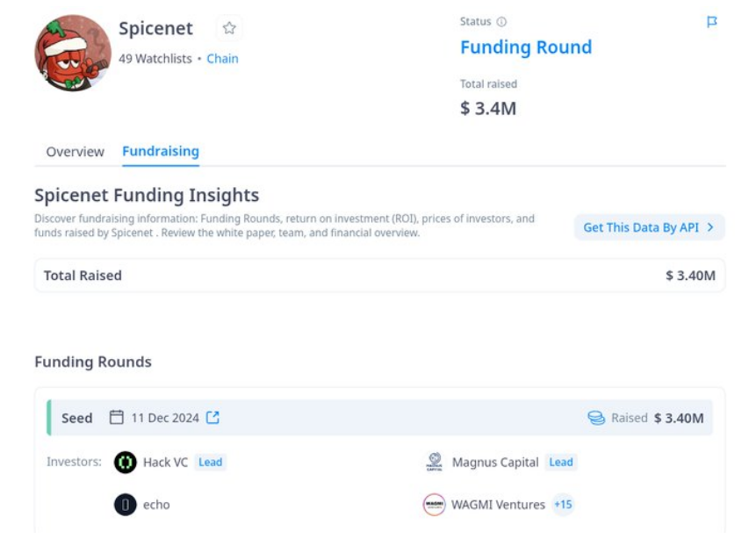Viewport: 756px width, 546px height.
Task: Expand the +15 more investors badge
Action: (x=563, y=505)
